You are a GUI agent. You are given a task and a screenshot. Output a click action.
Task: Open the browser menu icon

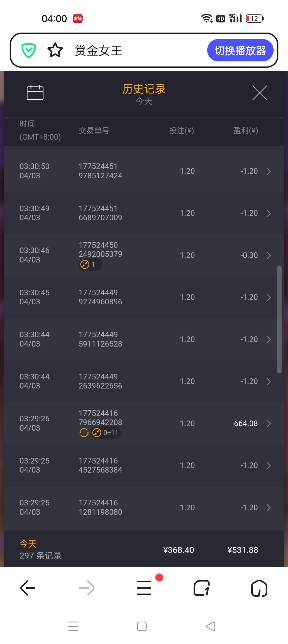(x=144, y=588)
